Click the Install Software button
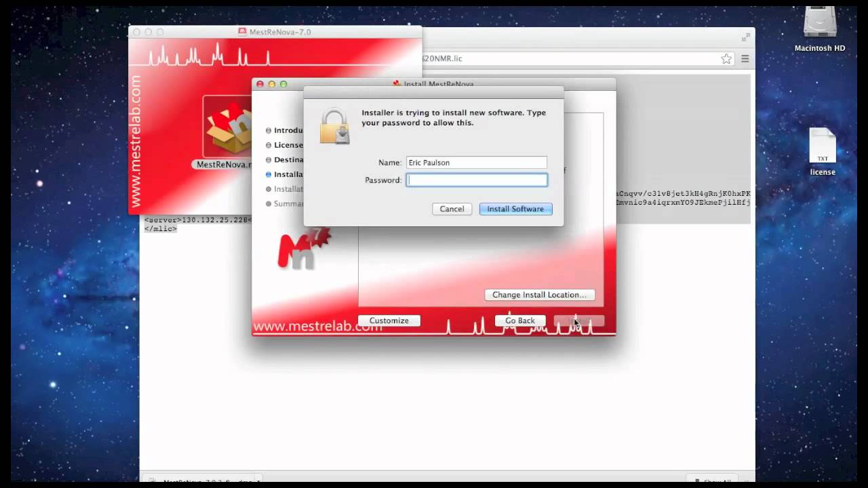The width and height of the screenshot is (868, 488). 515,209
